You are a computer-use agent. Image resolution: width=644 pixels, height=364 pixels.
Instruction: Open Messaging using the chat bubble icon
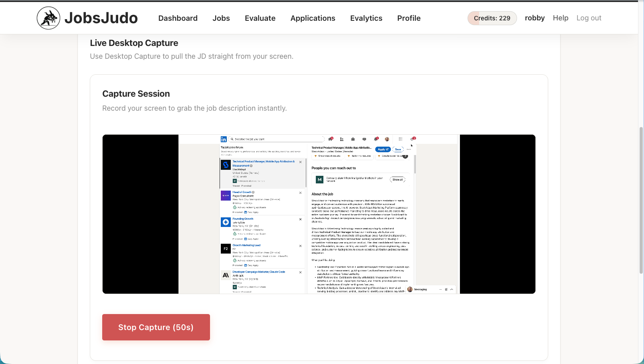(x=364, y=139)
